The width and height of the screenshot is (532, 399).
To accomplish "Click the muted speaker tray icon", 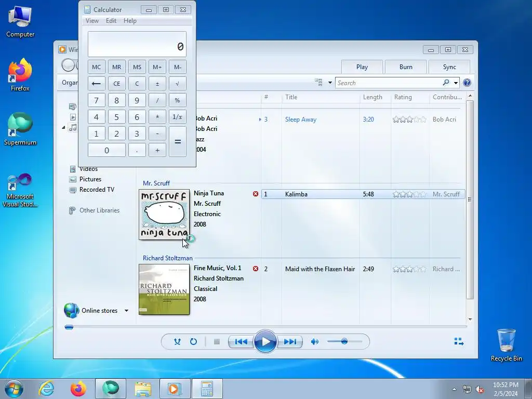I will point(479,390).
